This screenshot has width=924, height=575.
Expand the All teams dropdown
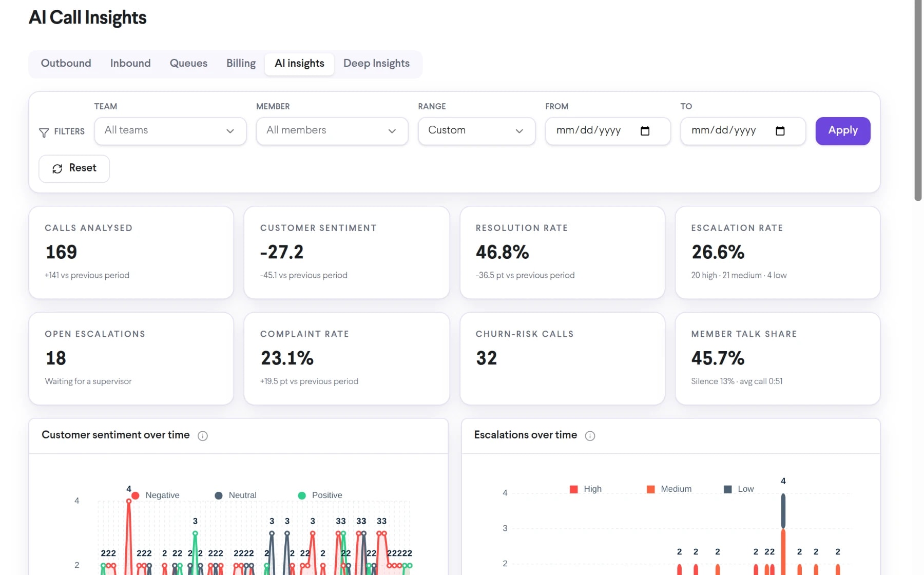pos(170,131)
